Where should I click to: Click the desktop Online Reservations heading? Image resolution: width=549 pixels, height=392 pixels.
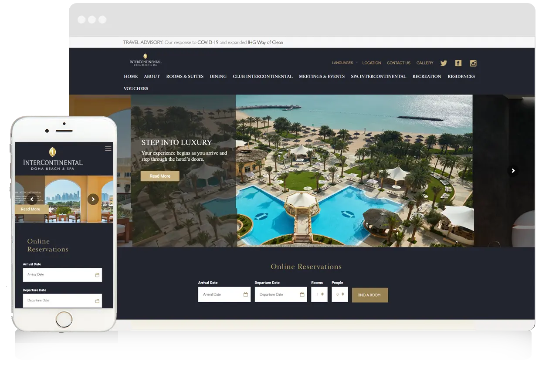coord(306,267)
